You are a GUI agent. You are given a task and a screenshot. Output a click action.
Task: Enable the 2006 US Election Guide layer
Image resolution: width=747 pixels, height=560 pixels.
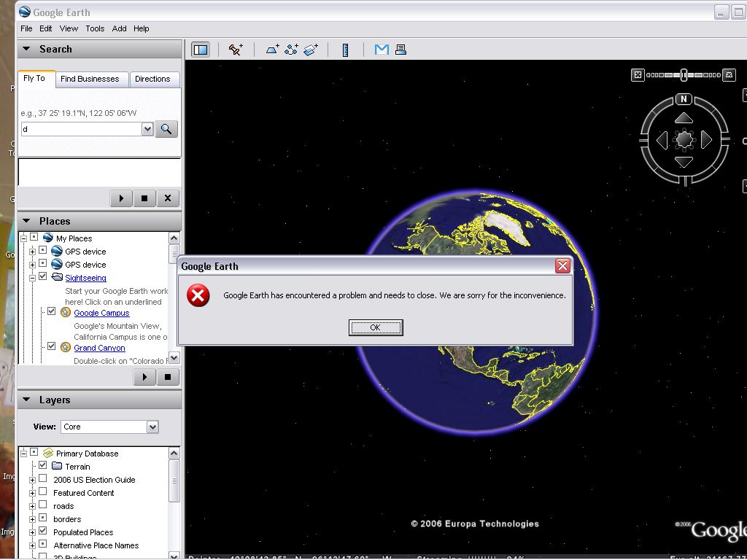43,478
